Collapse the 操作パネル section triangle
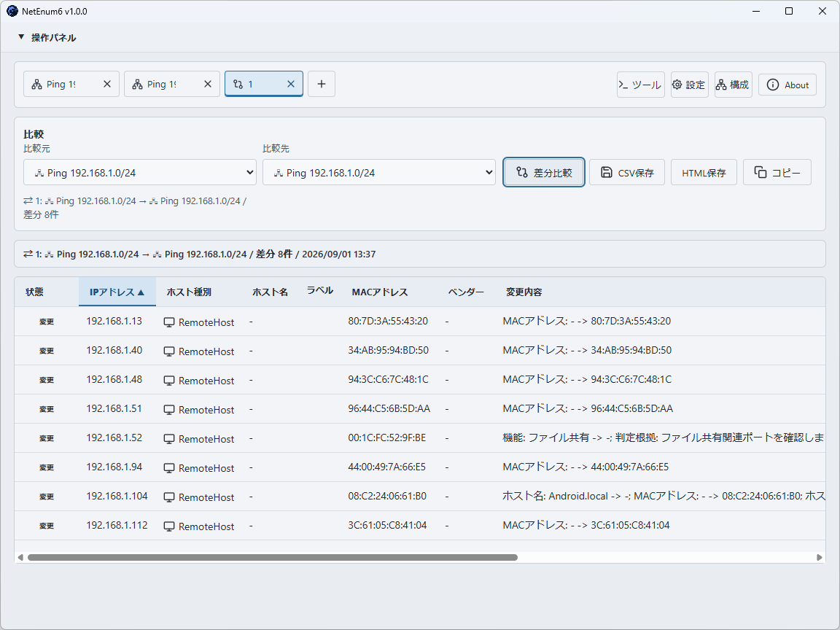The image size is (840, 630). (21, 37)
